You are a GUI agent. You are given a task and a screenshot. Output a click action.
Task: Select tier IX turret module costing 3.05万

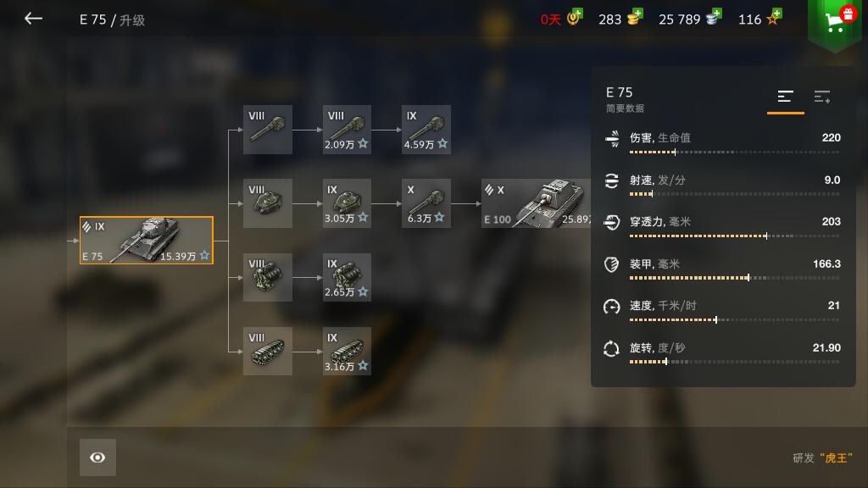pos(347,203)
